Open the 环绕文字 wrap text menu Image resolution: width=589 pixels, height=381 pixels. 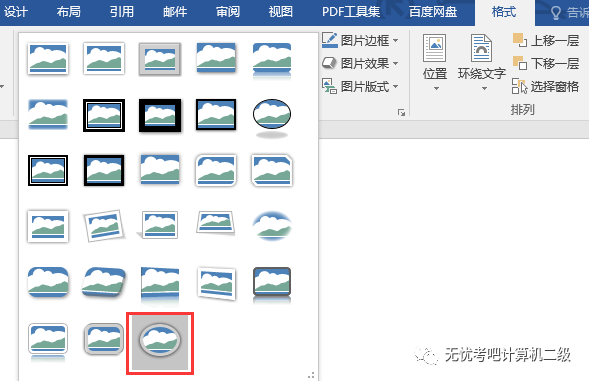coord(482,62)
